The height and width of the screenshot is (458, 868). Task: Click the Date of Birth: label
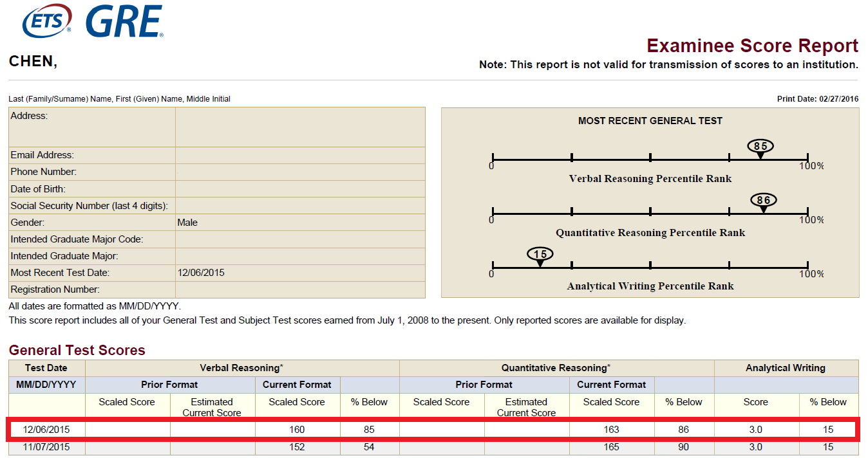coord(38,189)
